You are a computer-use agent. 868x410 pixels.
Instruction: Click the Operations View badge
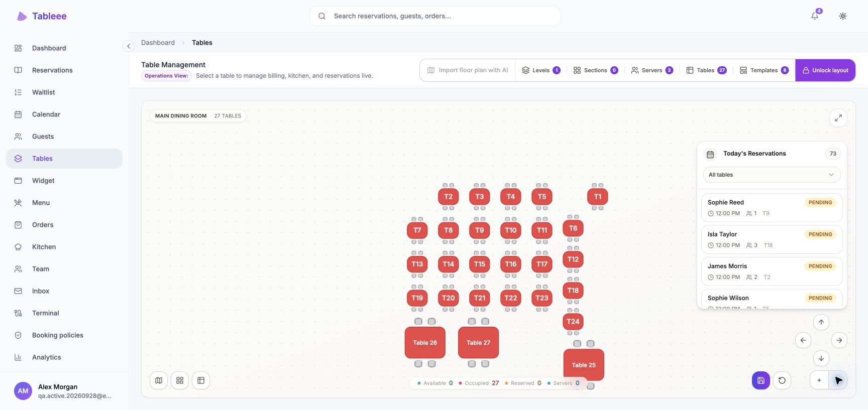[166, 76]
